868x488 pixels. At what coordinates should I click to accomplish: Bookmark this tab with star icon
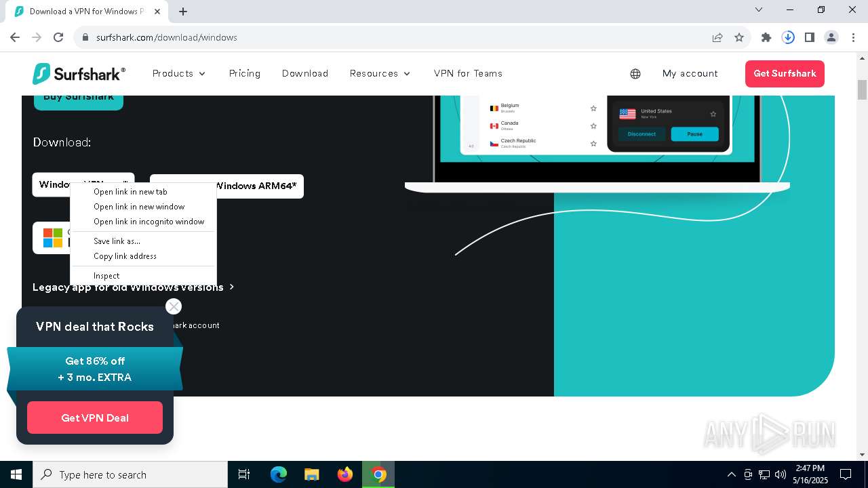tap(739, 37)
